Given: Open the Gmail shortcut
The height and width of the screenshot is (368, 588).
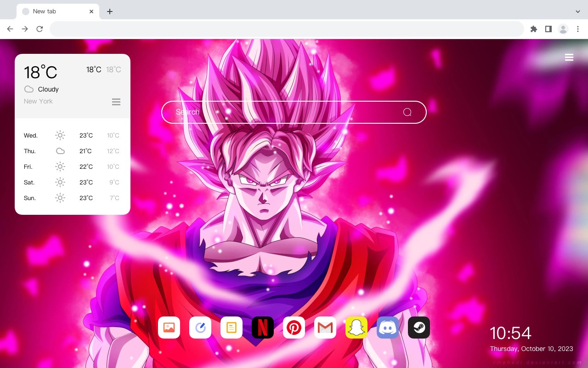Looking at the screenshot, I should pyautogui.click(x=325, y=328).
